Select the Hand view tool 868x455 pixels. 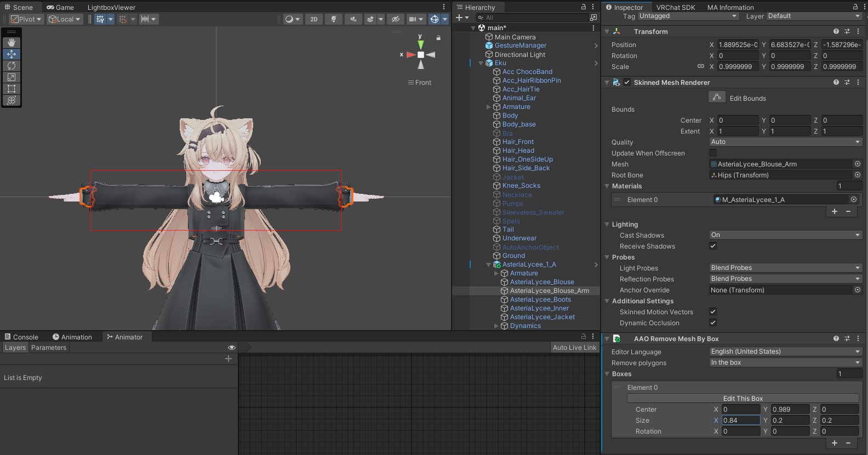coord(11,43)
